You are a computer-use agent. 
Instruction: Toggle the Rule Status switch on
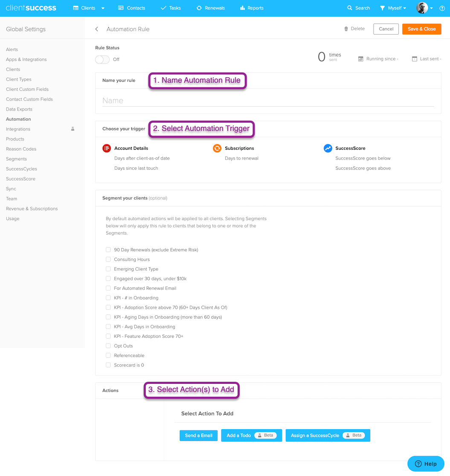pyautogui.click(x=102, y=59)
